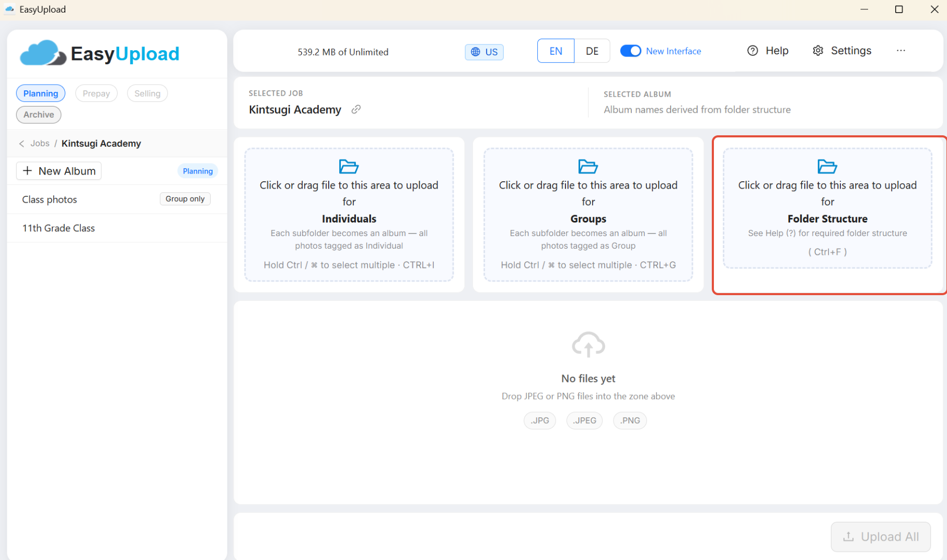The width and height of the screenshot is (947, 560).
Task: Click Kintsugi Academy in breadcrumb
Action: (x=101, y=144)
